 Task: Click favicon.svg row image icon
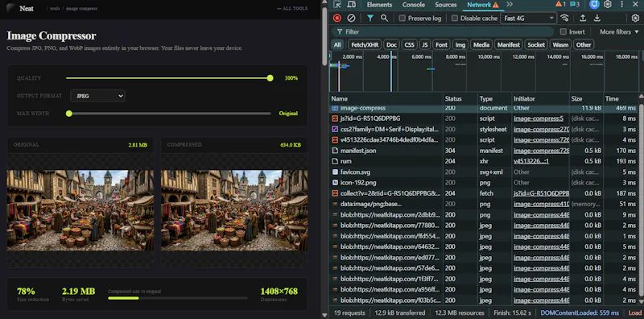(335, 172)
